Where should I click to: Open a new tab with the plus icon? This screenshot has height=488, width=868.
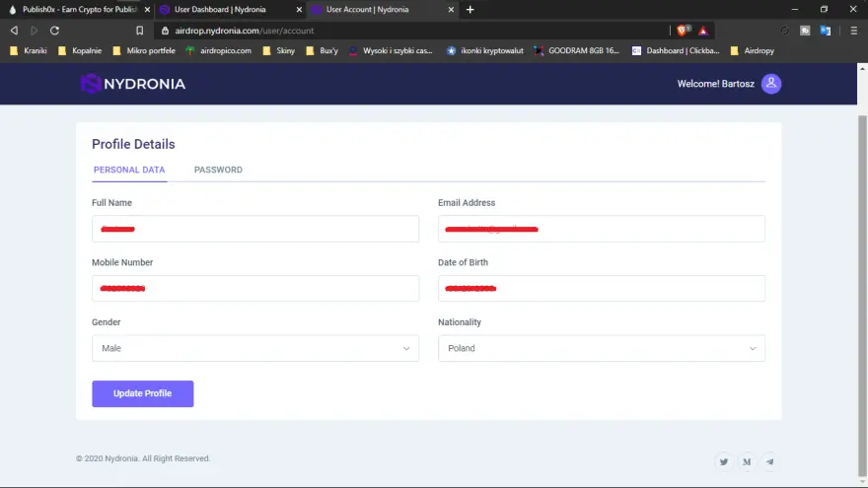[470, 10]
